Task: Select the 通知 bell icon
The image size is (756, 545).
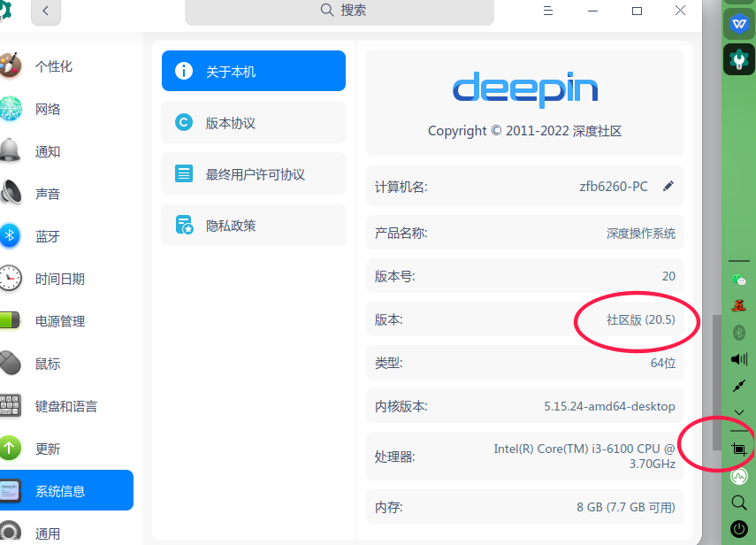Action: point(11,151)
